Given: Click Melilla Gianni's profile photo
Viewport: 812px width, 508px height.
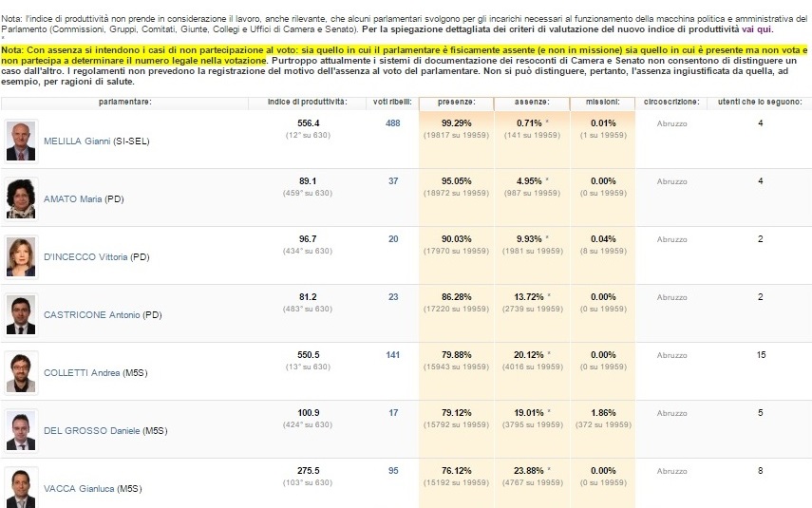Looking at the screenshot, I should 20,141.
